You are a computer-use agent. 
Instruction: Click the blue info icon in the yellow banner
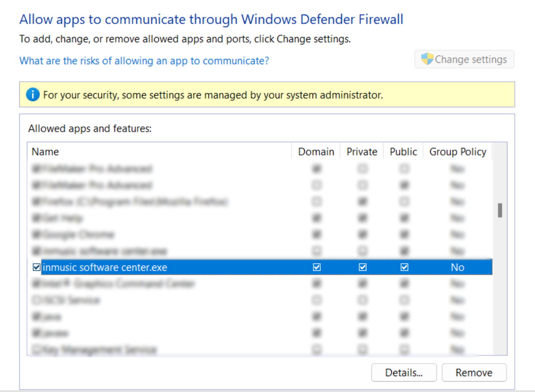[33, 95]
